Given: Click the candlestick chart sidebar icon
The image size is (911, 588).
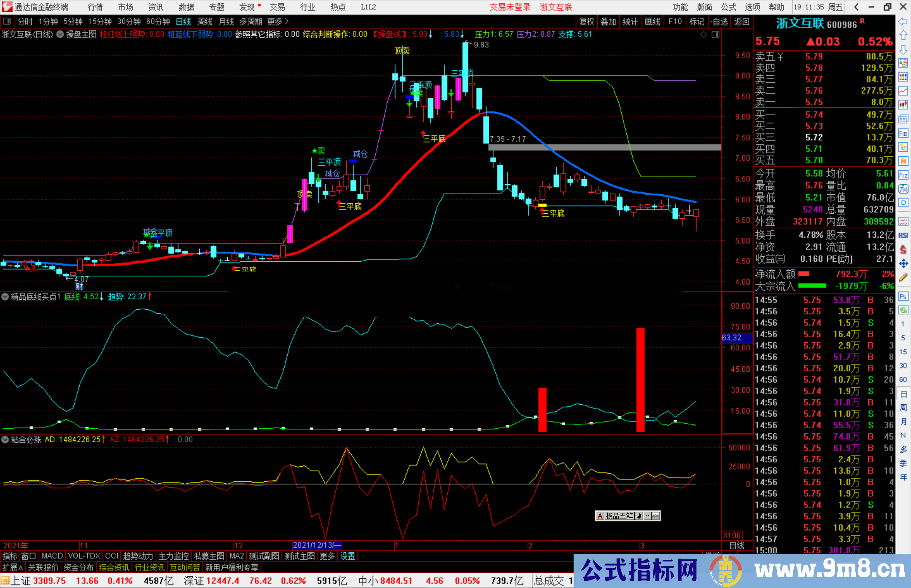Looking at the screenshot, I should (x=903, y=105).
